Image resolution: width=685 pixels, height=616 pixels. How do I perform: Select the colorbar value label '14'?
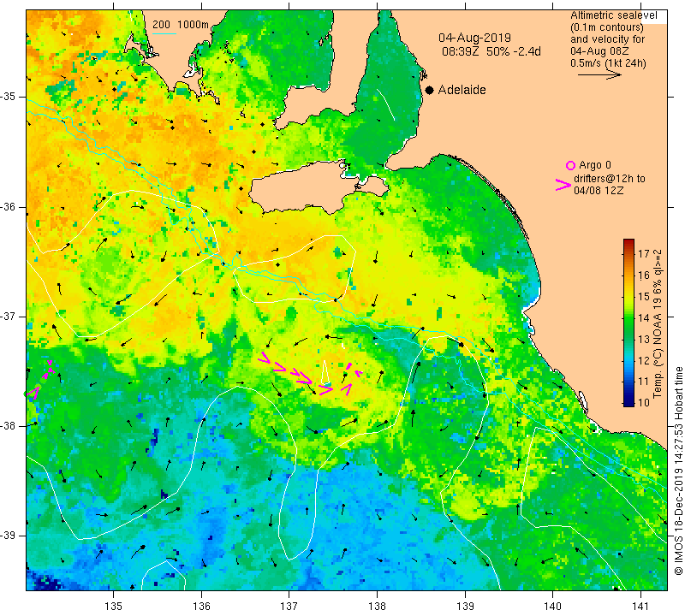(x=644, y=317)
